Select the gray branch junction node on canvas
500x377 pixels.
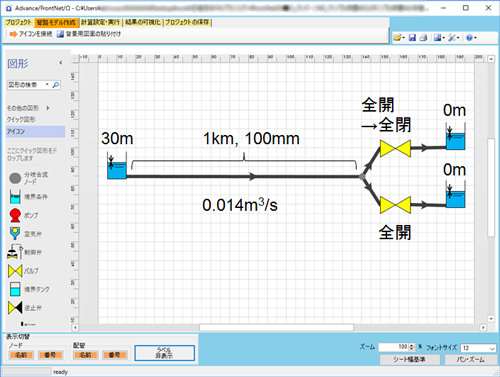pos(362,177)
